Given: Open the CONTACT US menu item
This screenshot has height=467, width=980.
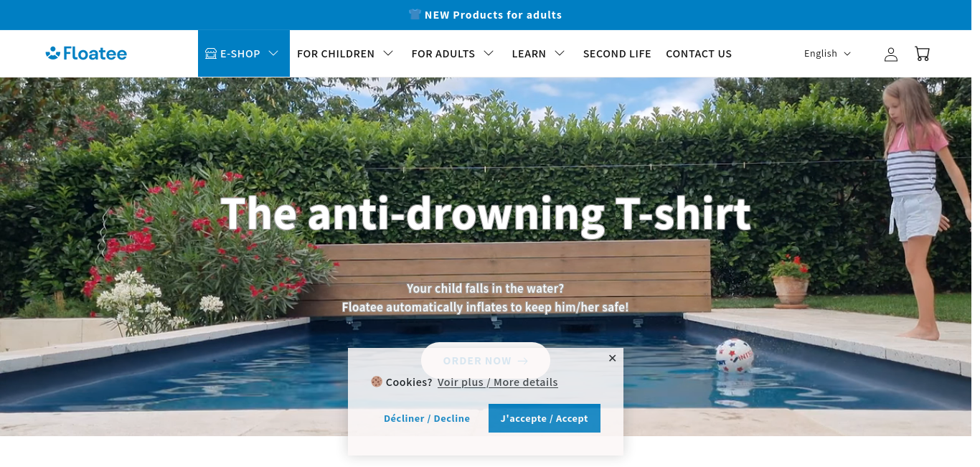Looking at the screenshot, I should tap(699, 54).
